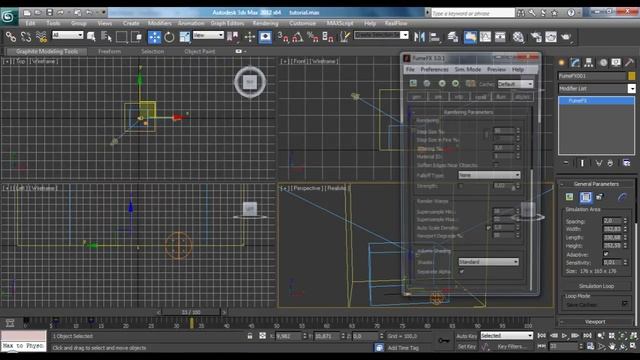The height and width of the screenshot is (360, 640).
Task: Click the Play Animation button
Action: pos(564,336)
